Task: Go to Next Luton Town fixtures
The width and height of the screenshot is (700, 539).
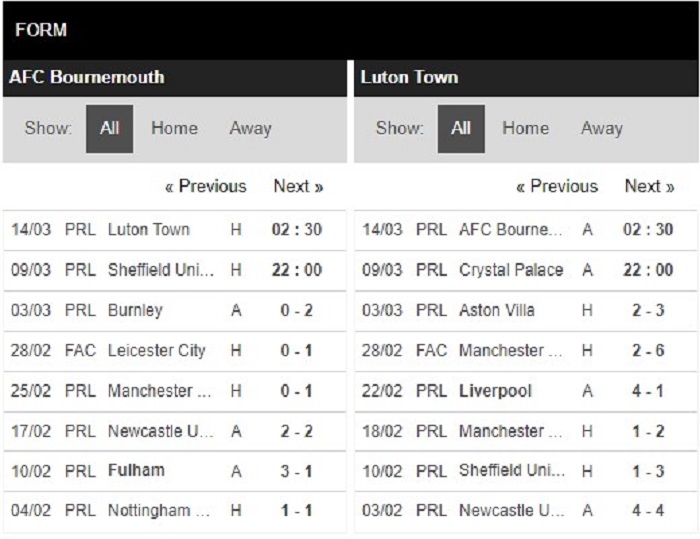Action: coord(650,186)
